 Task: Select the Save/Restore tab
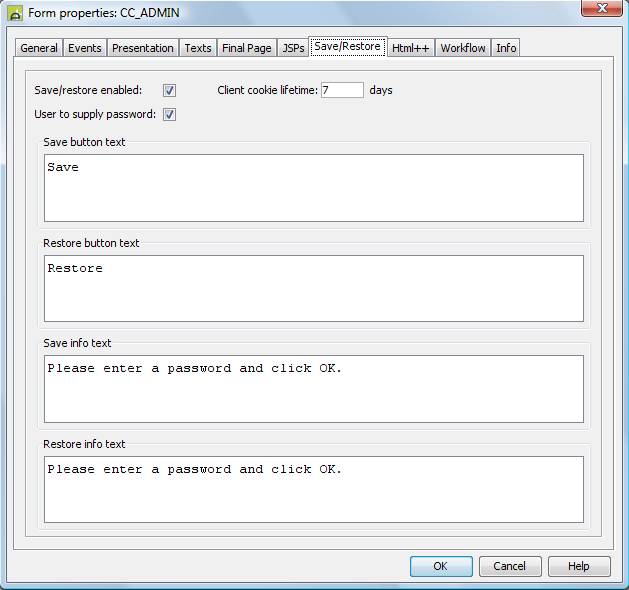pos(347,47)
